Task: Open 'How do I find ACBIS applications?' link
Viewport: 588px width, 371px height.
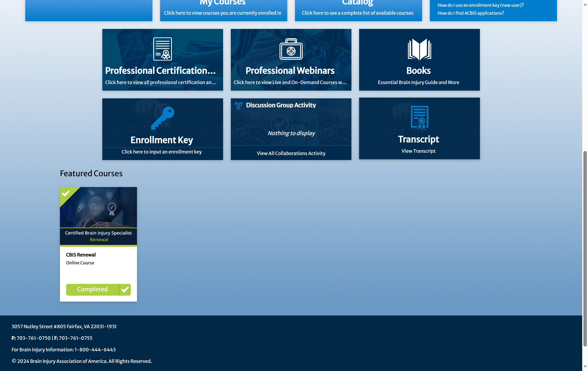Action: [470, 13]
